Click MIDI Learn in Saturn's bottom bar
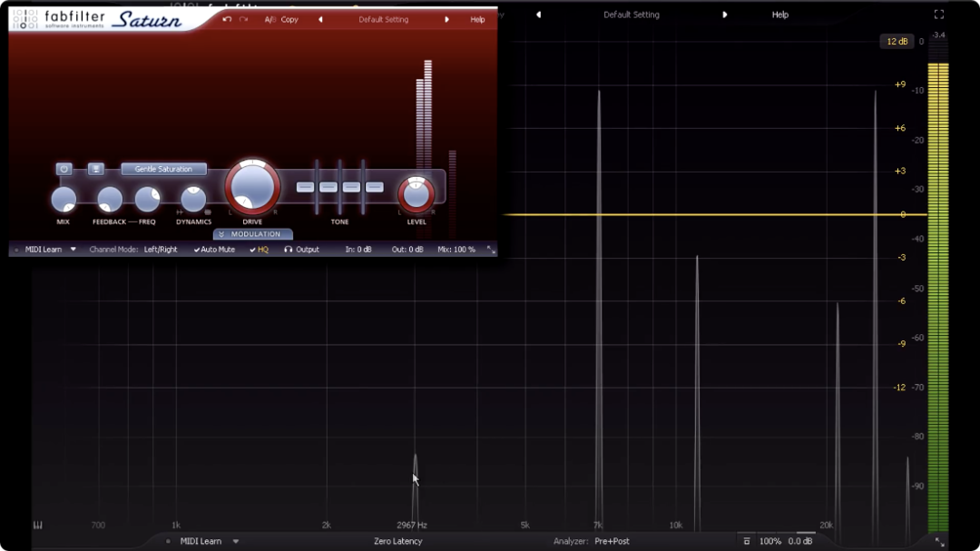 [44, 250]
